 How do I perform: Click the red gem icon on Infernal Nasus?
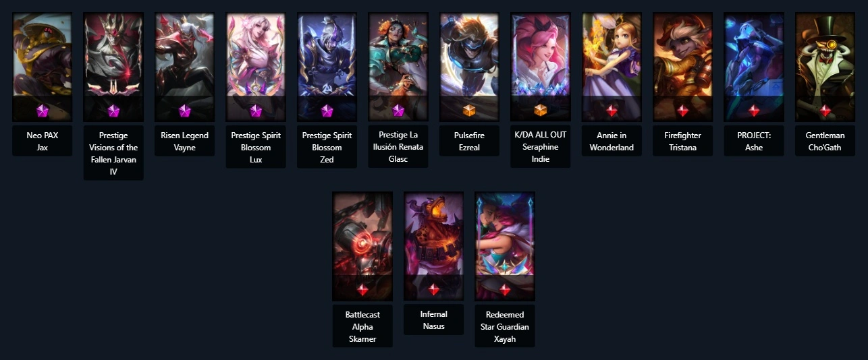pos(434,289)
